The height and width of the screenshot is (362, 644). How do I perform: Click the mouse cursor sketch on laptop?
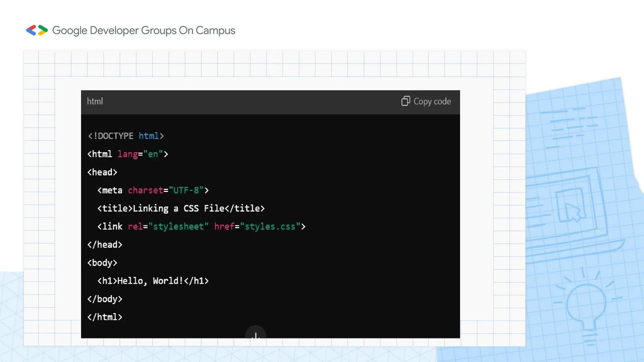tap(572, 211)
